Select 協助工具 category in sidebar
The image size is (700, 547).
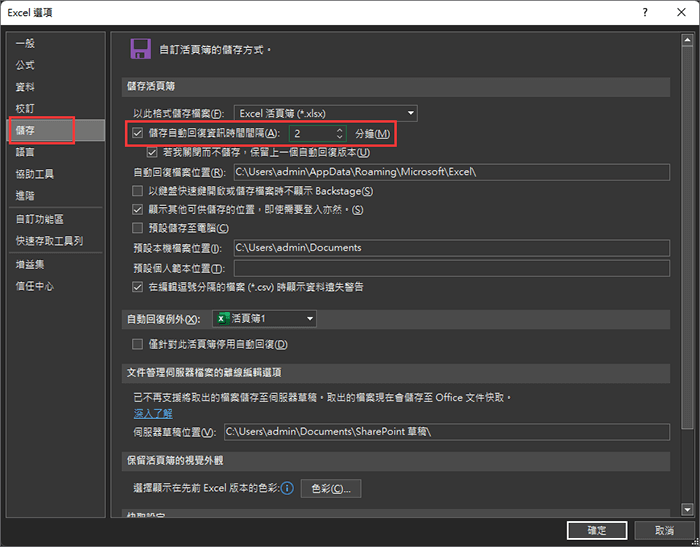(56, 174)
